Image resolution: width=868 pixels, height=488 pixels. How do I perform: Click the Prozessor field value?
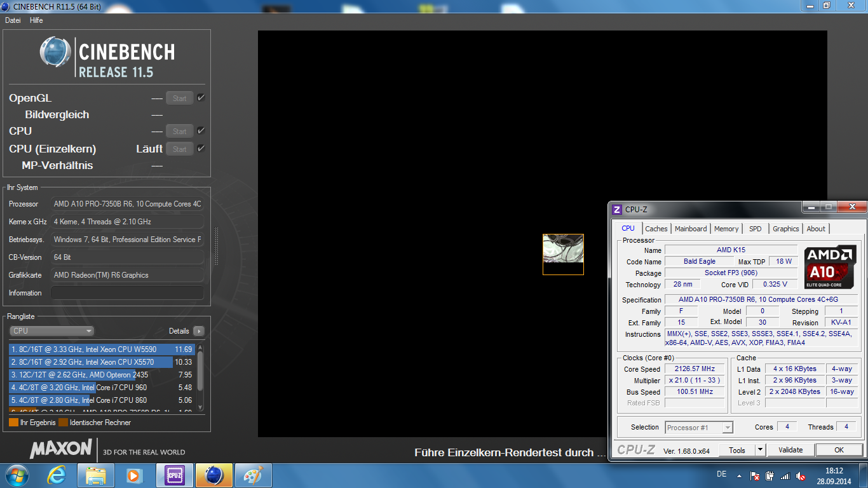(x=127, y=204)
